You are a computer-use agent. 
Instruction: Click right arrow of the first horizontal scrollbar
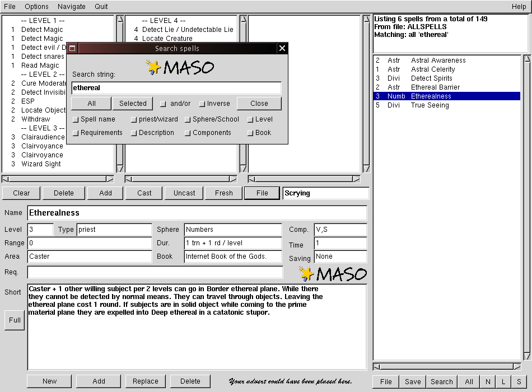[110, 179]
